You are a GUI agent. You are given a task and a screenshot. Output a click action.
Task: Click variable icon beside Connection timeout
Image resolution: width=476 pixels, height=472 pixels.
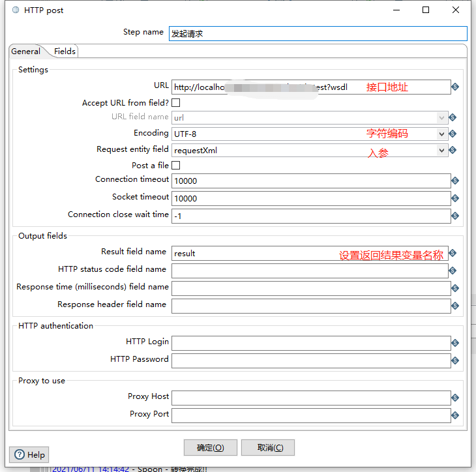[x=454, y=181]
